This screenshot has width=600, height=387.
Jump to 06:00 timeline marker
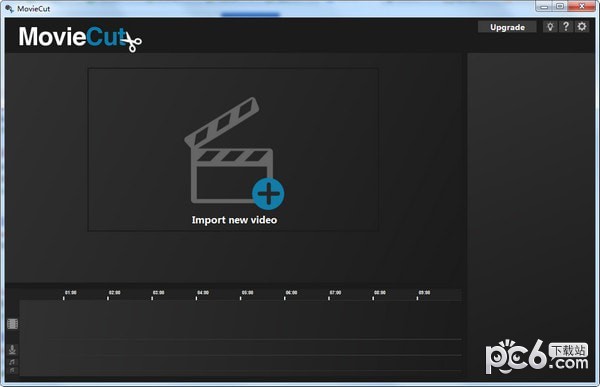click(291, 292)
